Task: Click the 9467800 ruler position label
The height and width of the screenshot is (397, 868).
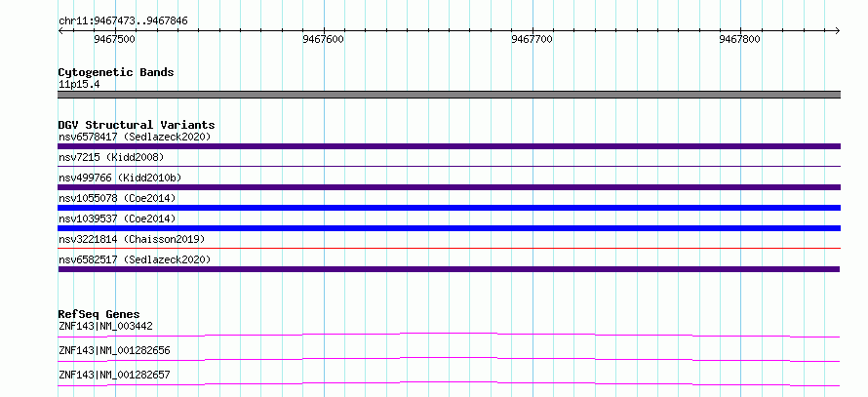Action: [x=740, y=40]
